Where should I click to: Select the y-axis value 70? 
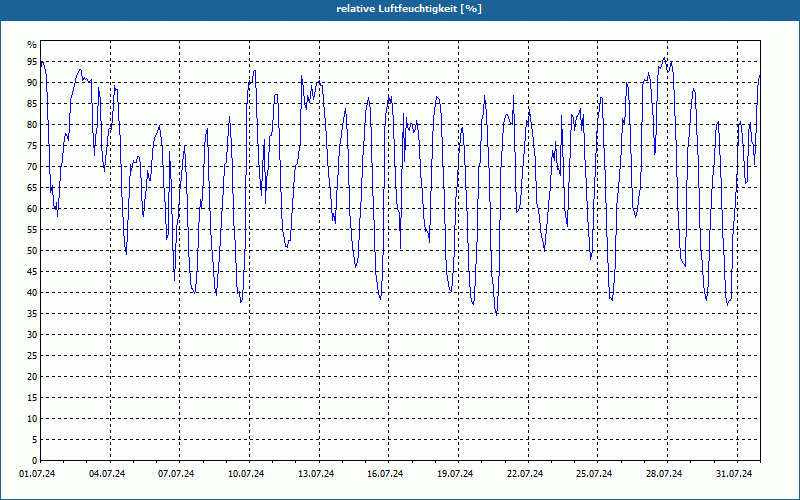click(32, 167)
